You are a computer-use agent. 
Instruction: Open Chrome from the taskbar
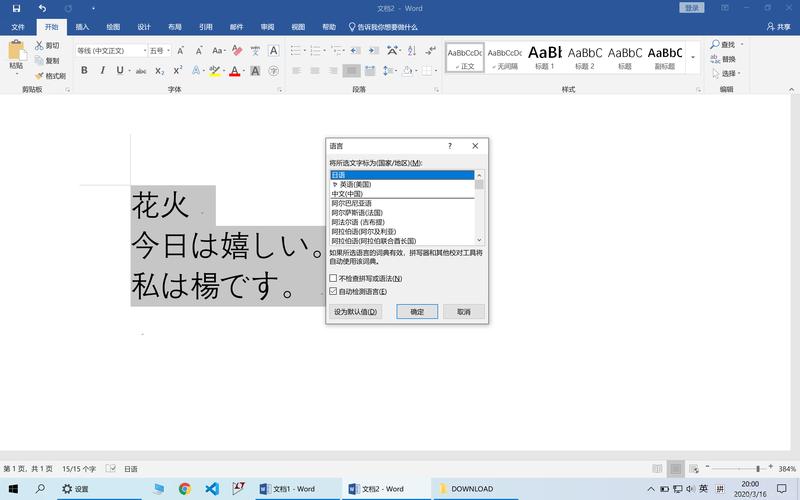pyautogui.click(x=185, y=489)
